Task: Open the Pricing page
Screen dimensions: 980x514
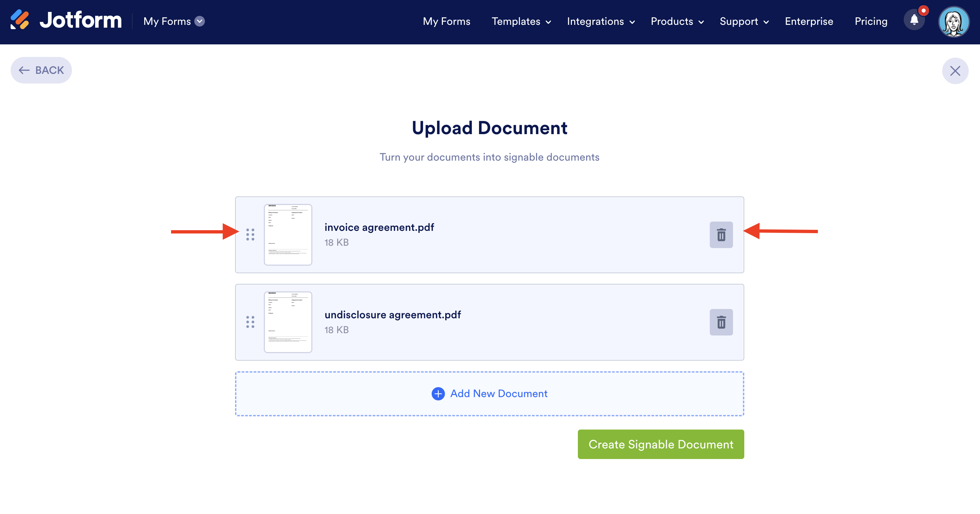Action: (x=871, y=21)
